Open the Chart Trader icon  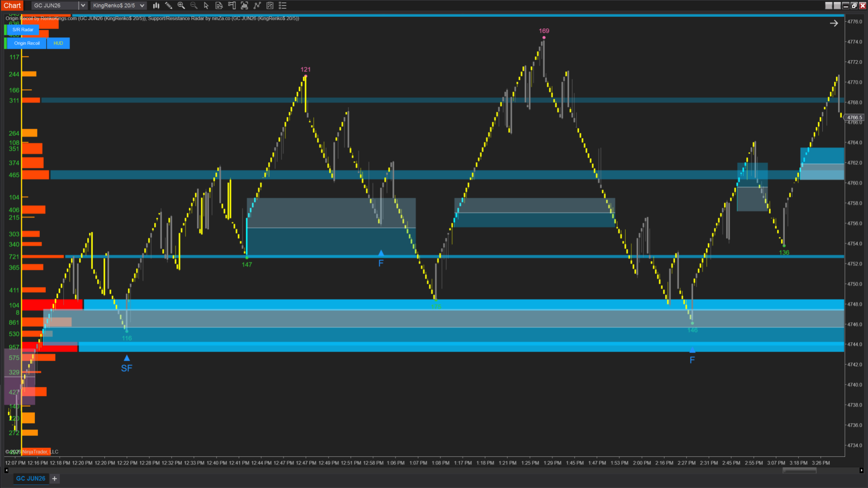(232, 5)
